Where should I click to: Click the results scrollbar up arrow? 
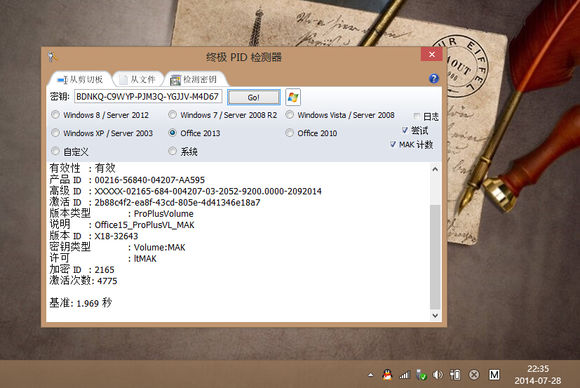click(435, 169)
